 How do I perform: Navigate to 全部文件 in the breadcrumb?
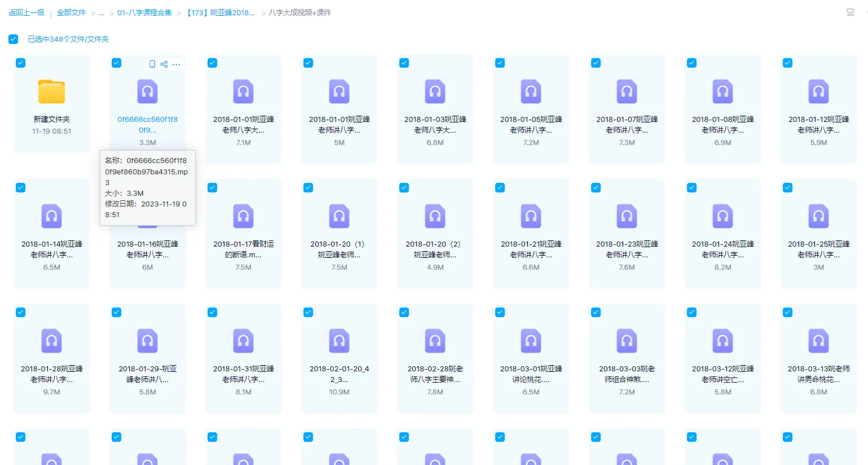click(71, 12)
